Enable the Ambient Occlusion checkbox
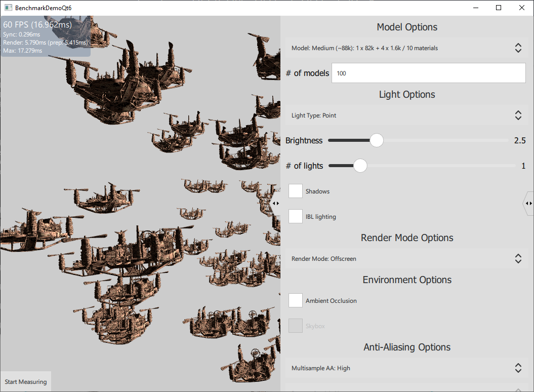534x392 pixels. tap(296, 301)
